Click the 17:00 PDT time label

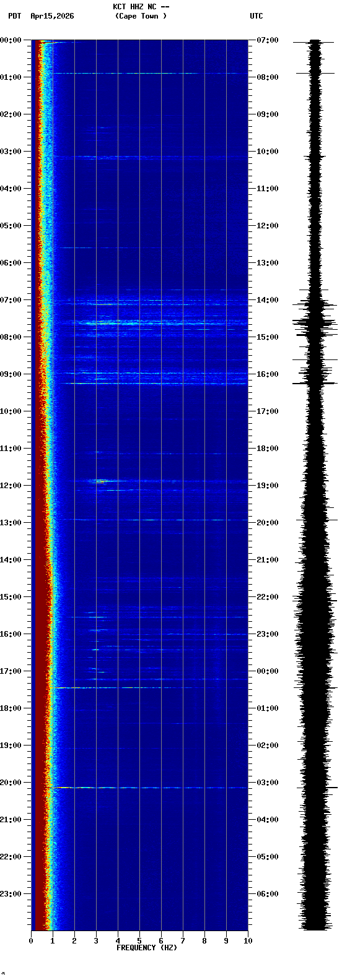pos(11,671)
